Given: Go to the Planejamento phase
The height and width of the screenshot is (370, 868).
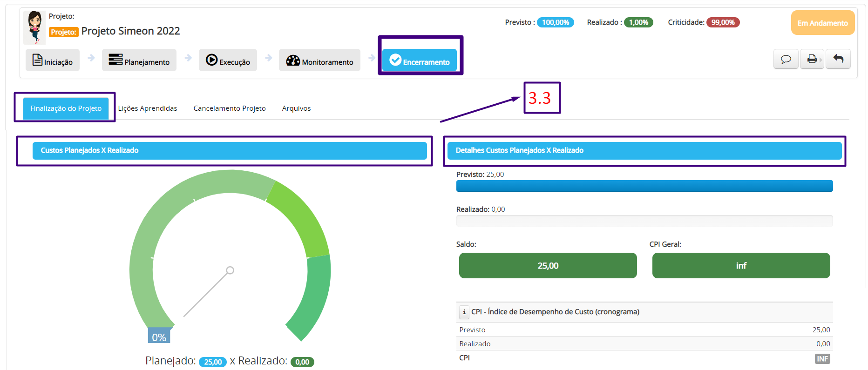Looking at the screenshot, I should click(139, 60).
